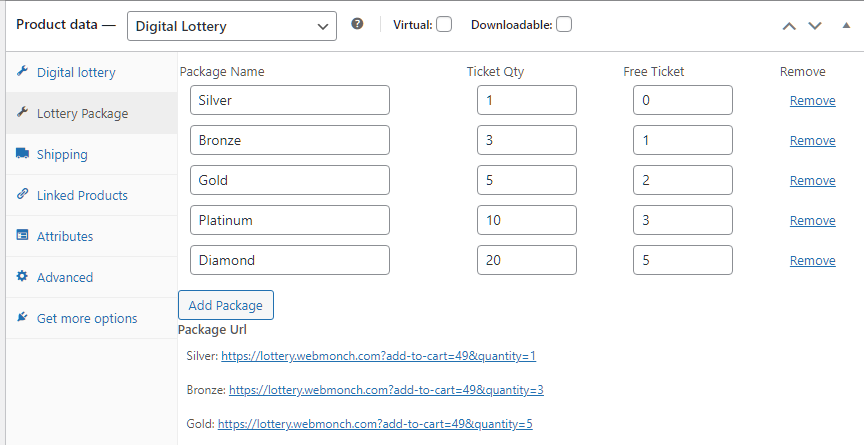Enable the Virtual checkbox
Screen dimensions: 864x445
(x=444, y=24)
